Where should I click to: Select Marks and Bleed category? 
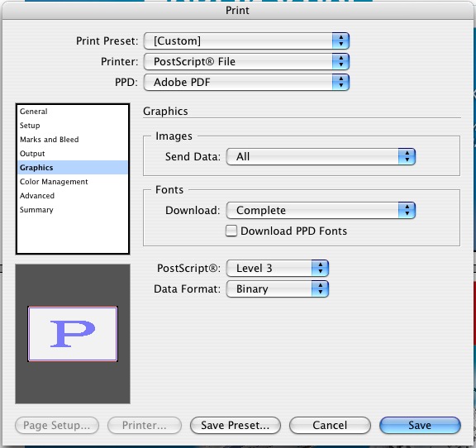click(73, 140)
